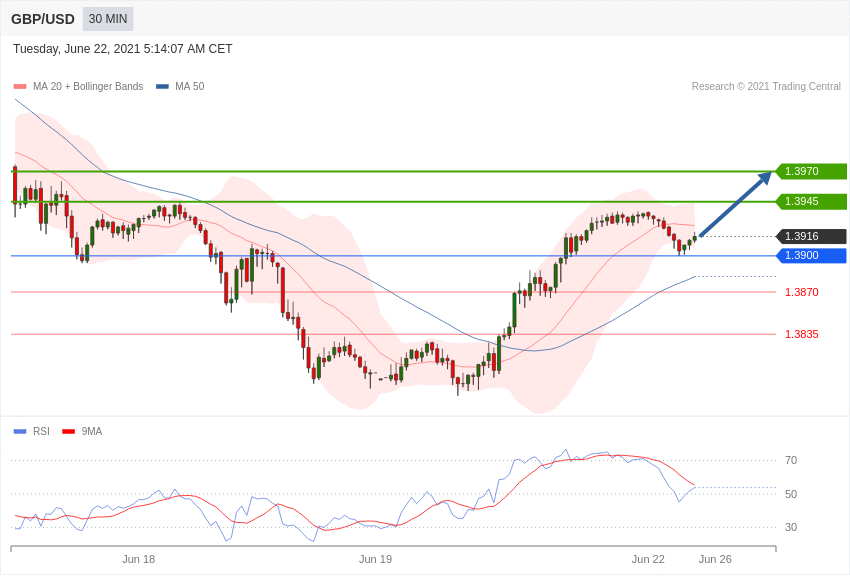Select the RSI legend marker
850x576 pixels.
click(x=20, y=432)
